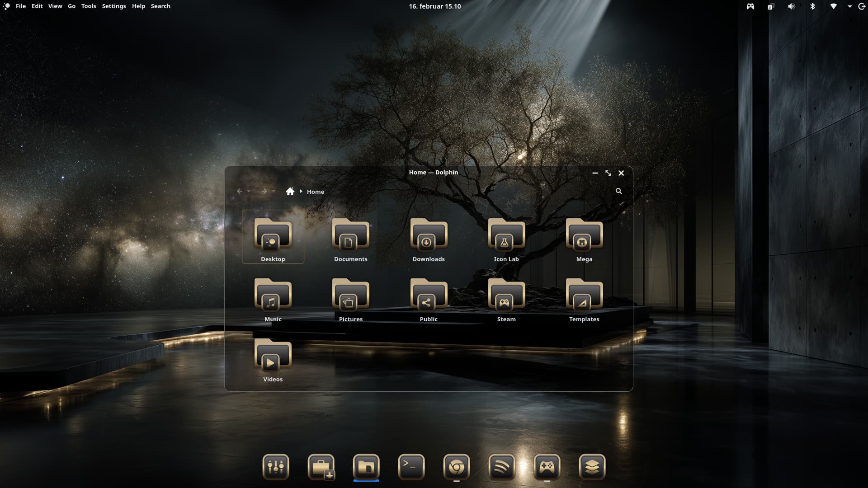Click the volume speaker tray icon

[791, 6]
